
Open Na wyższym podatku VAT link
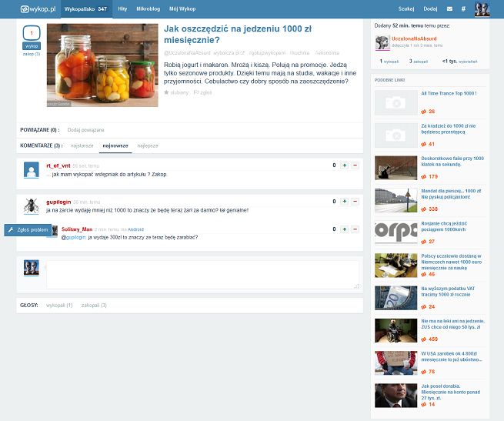(448, 292)
